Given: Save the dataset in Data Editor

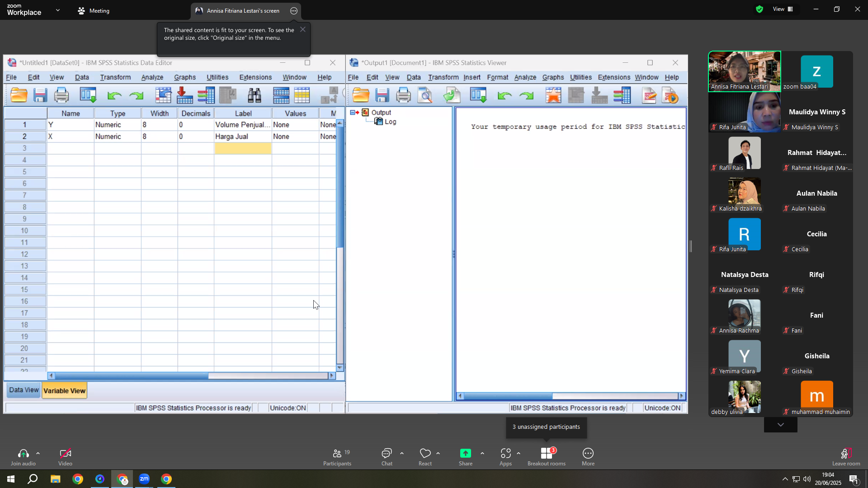Looking at the screenshot, I should (40, 95).
